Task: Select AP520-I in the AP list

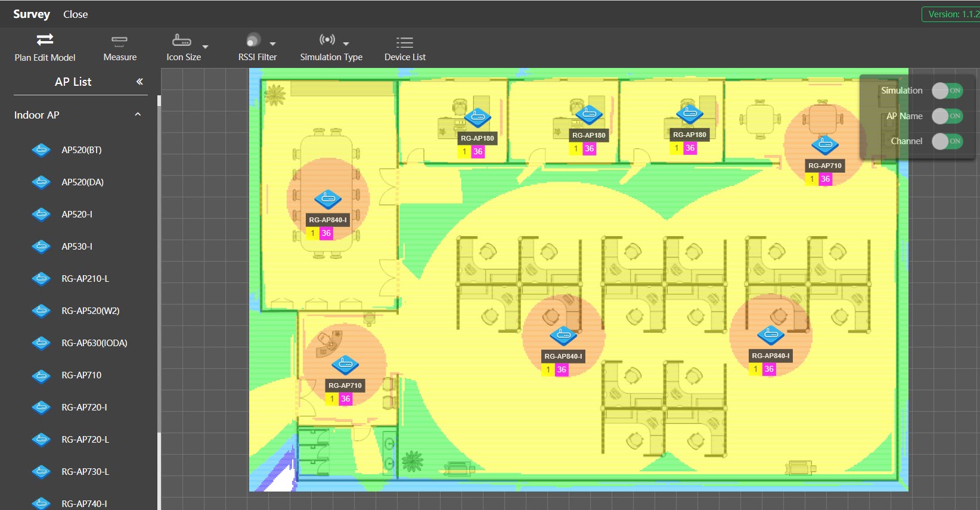Action: tap(77, 214)
